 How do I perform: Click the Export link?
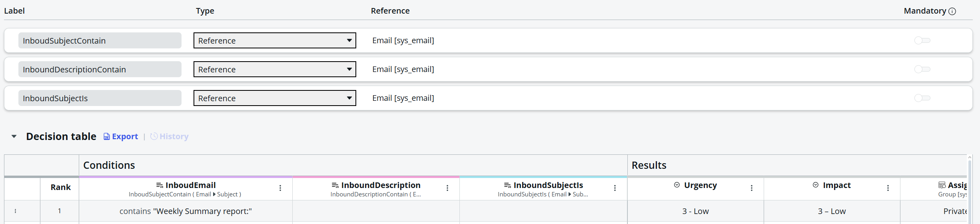coord(125,137)
